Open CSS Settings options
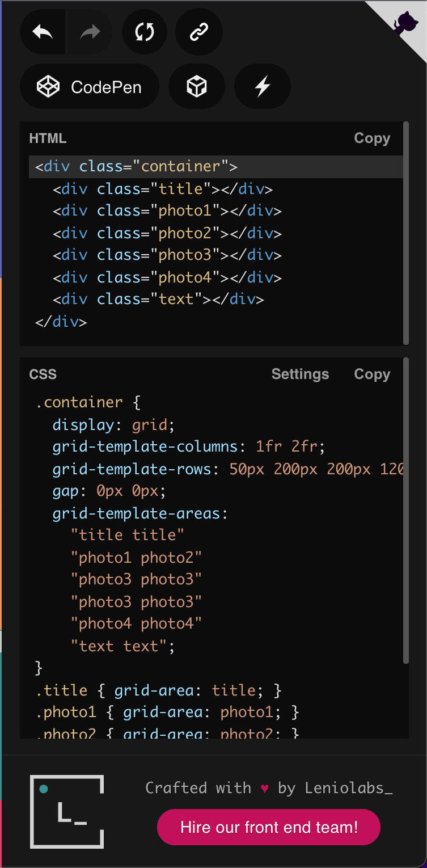The image size is (427, 868). tap(300, 374)
